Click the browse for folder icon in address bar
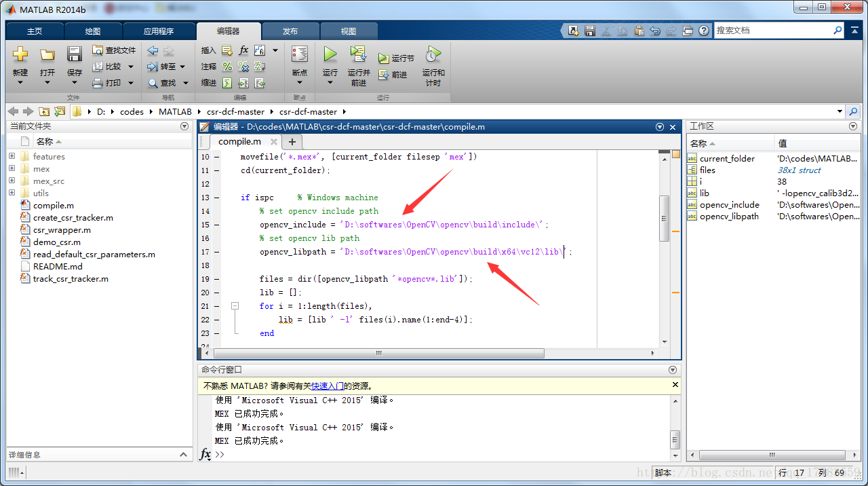Screen dimensions: 868x486 tap(60, 111)
